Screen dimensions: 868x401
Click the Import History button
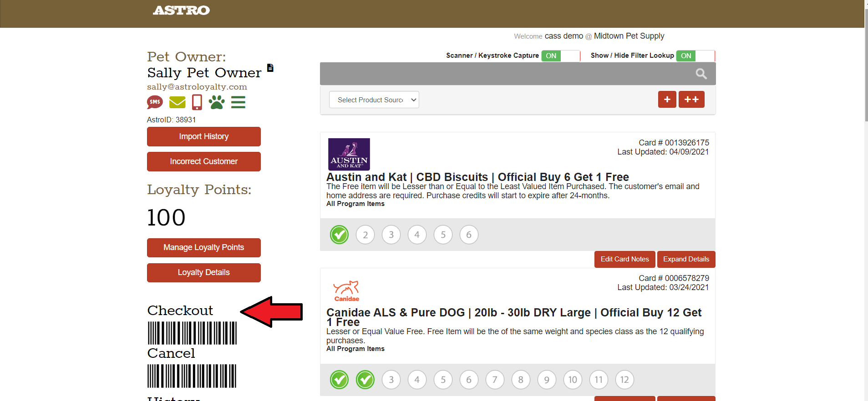(x=203, y=136)
